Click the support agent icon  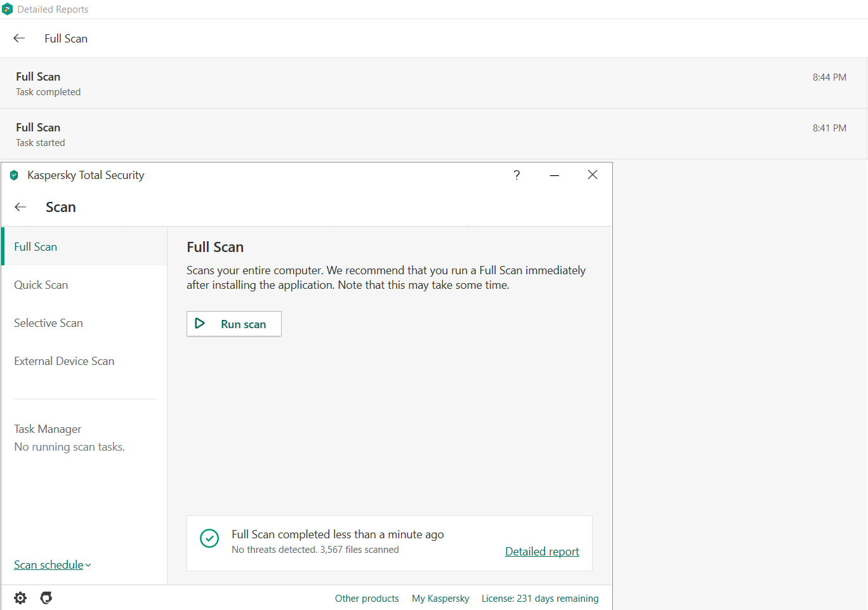46,598
